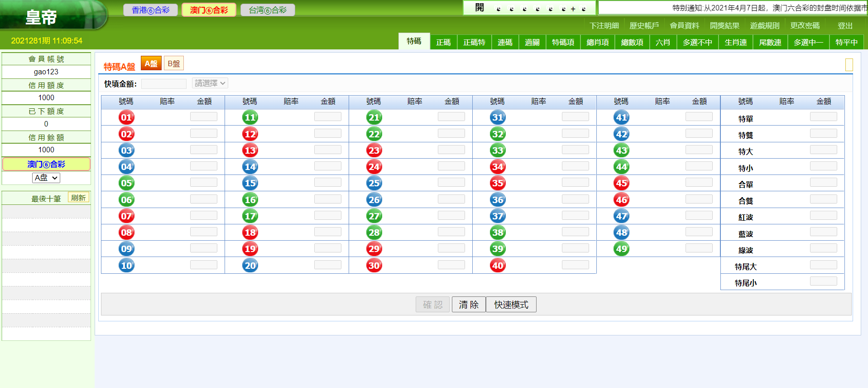This screenshot has width=868, height=388.
Task: Click the amount field for 紅波
Action: coord(824,215)
